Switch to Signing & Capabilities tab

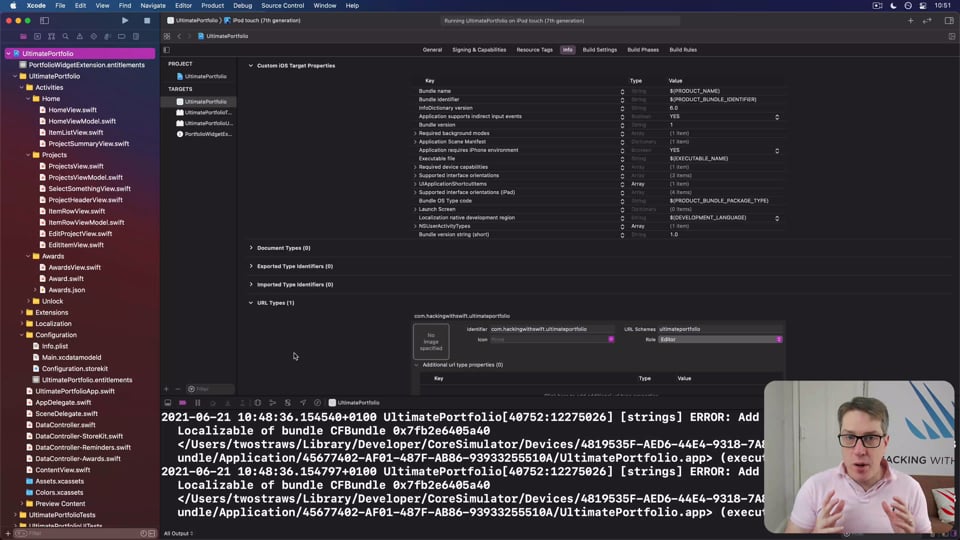click(479, 50)
